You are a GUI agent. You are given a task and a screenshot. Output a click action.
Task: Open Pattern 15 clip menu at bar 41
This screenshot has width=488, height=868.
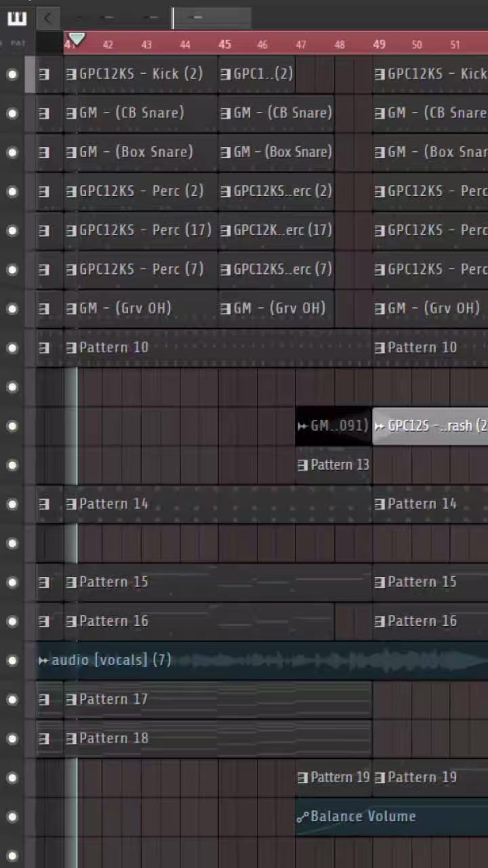71,582
